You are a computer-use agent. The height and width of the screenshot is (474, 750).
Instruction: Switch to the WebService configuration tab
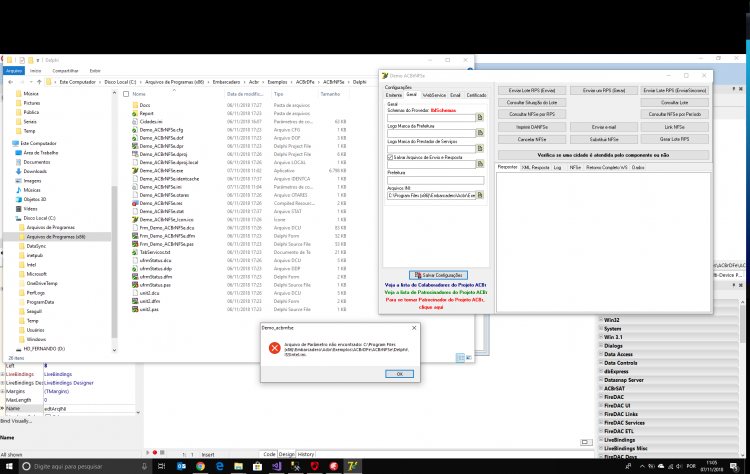click(x=434, y=95)
